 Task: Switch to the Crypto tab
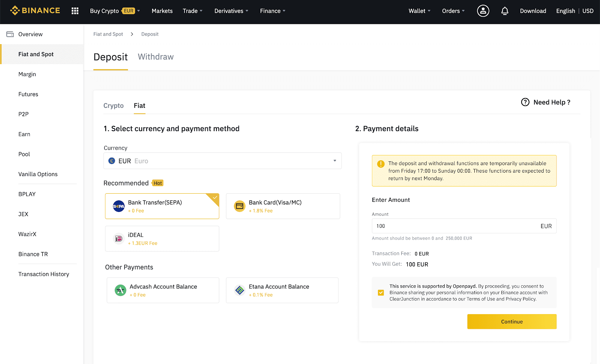click(114, 106)
